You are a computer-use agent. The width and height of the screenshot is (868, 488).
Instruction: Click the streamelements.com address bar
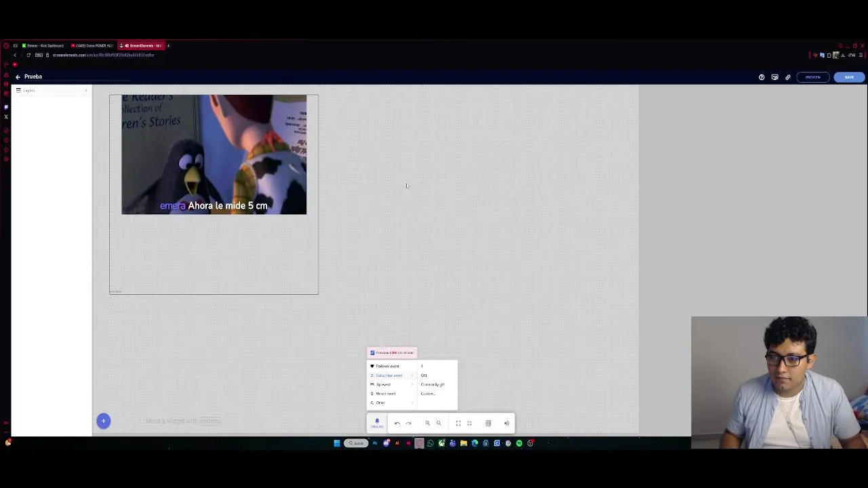tap(103, 55)
